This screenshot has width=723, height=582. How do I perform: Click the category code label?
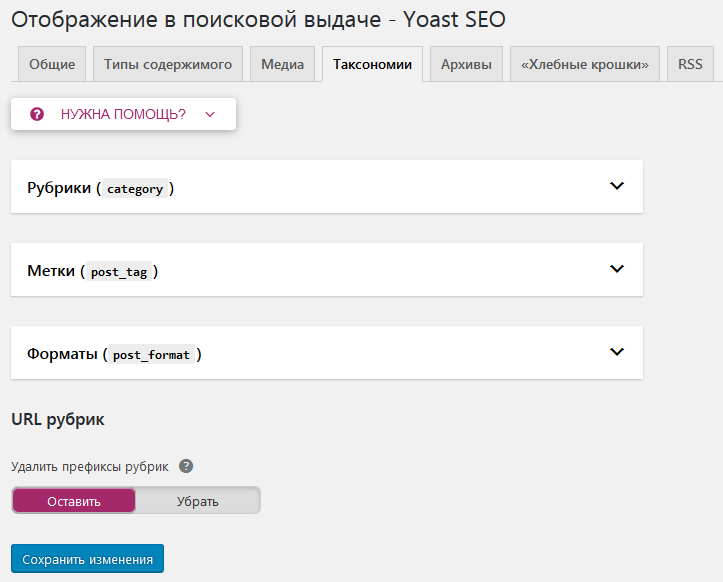[x=135, y=189]
